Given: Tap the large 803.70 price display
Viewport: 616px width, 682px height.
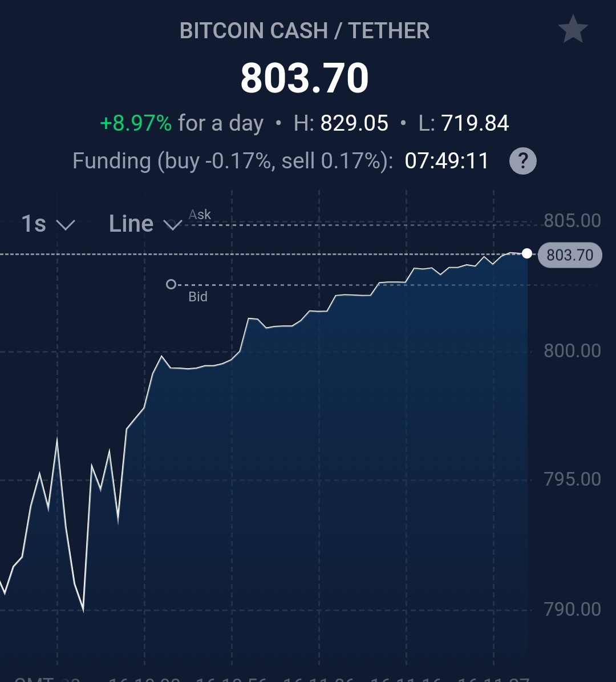Looking at the screenshot, I should (x=305, y=78).
